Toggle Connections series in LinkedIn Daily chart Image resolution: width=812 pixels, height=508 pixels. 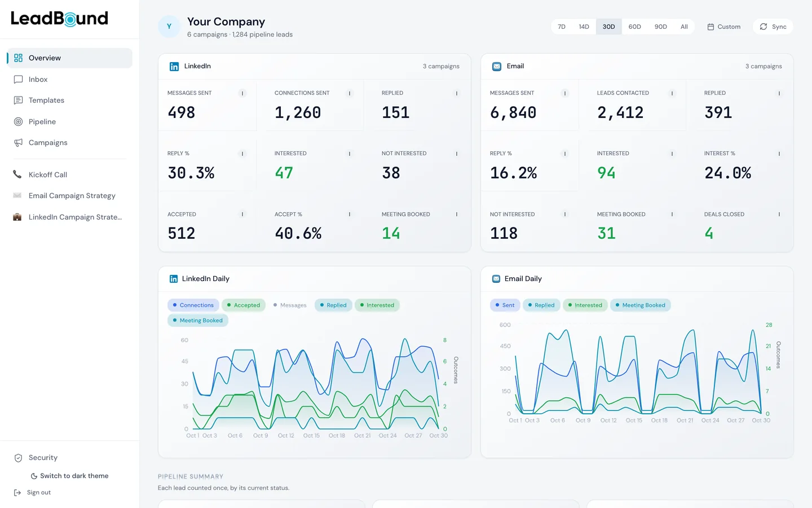click(193, 305)
